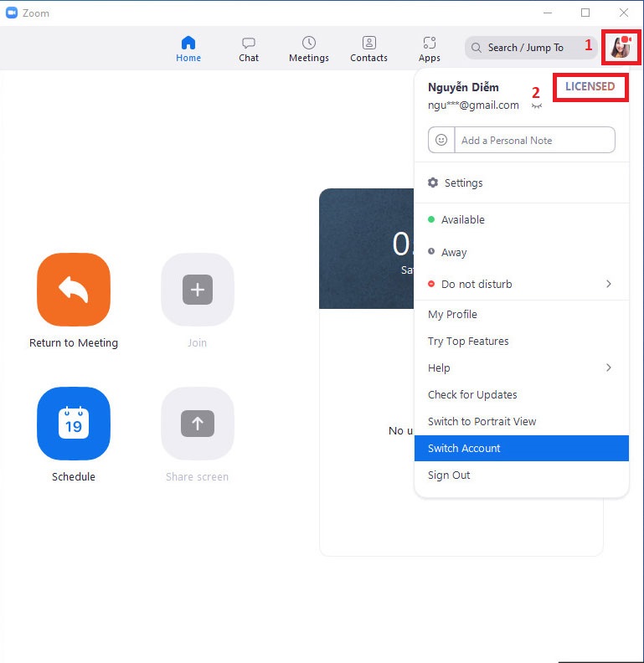Close the Zoom window
The image size is (644, 663).
point(624,13)
